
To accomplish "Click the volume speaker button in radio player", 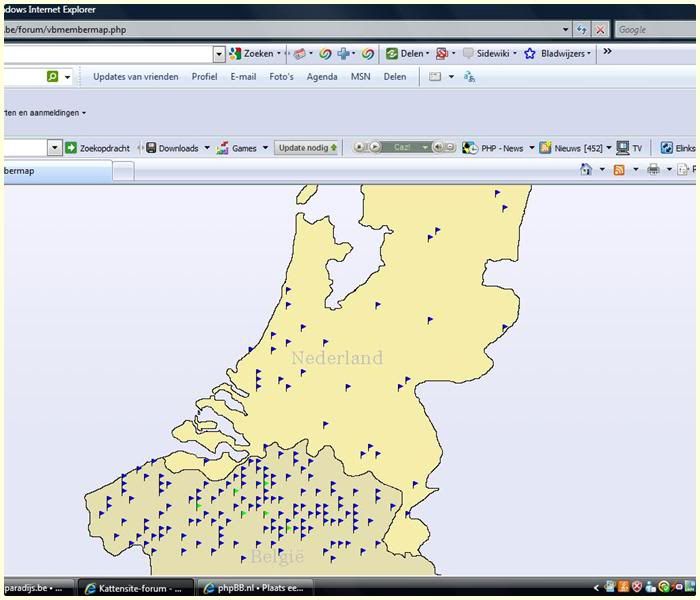I will (438, 147).
